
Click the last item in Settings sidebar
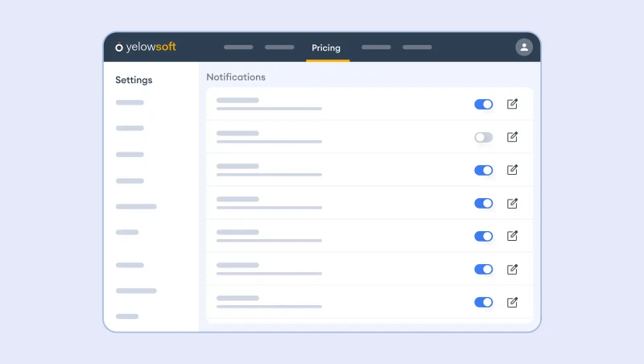click(x=127, y=316)
